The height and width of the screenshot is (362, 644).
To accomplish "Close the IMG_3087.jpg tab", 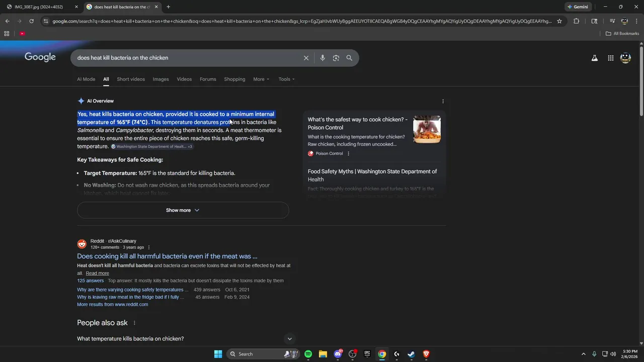I will point(76,7).
